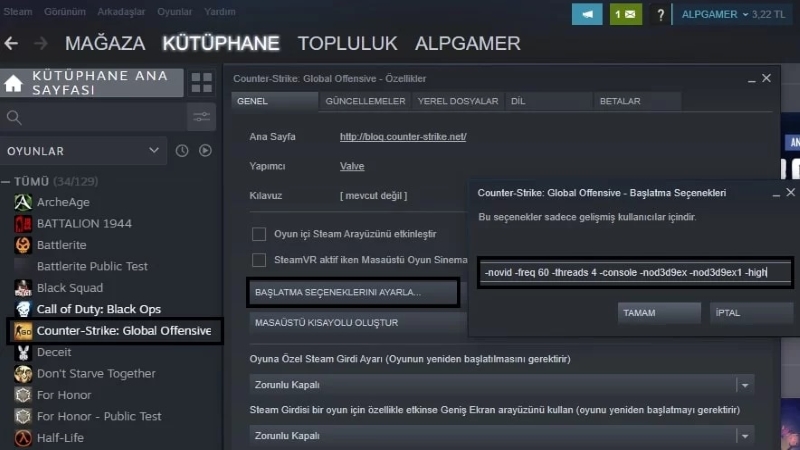The image size is (800, 450).
Task: Expand the OYUNLAR category dropdown
Action: click(x=83, y=151)
